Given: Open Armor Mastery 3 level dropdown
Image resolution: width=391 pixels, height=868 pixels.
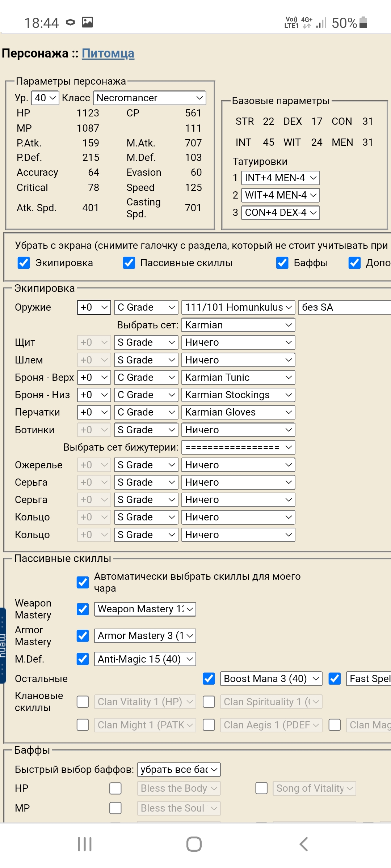Looking at the screenshot, I should (145, 636).
